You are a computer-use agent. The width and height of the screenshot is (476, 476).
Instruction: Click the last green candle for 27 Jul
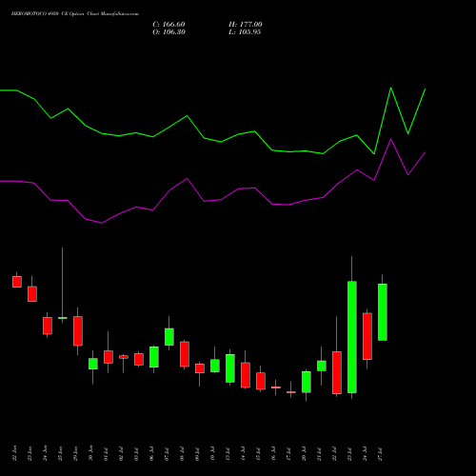tap(383, 312)
